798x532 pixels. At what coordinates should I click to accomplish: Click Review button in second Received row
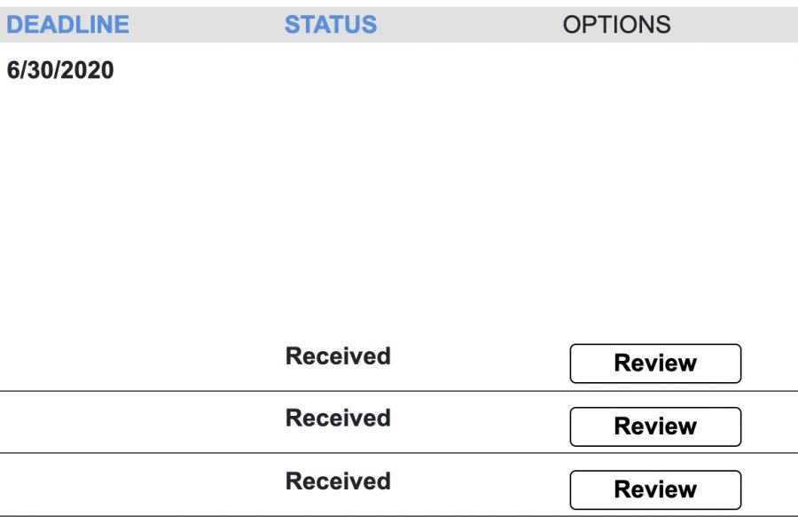coord(655,426)
